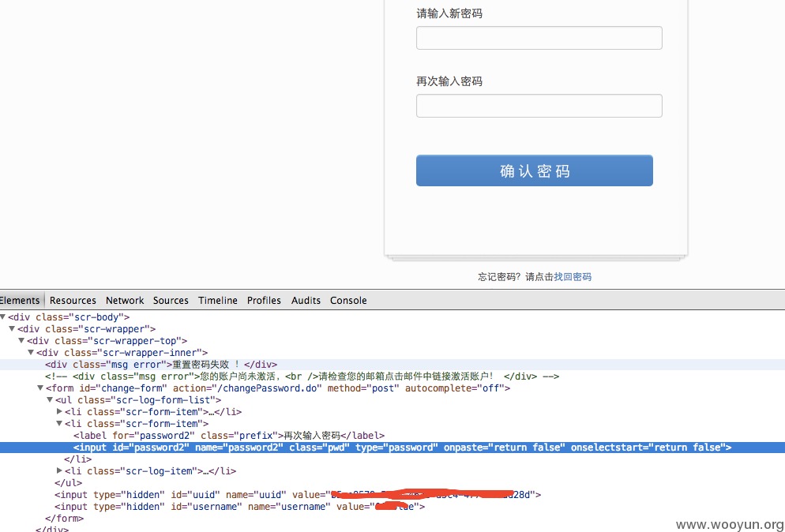Select the password2 input element line
The height and width of the screenshot is (532, 785).
(x=392, y=448)
